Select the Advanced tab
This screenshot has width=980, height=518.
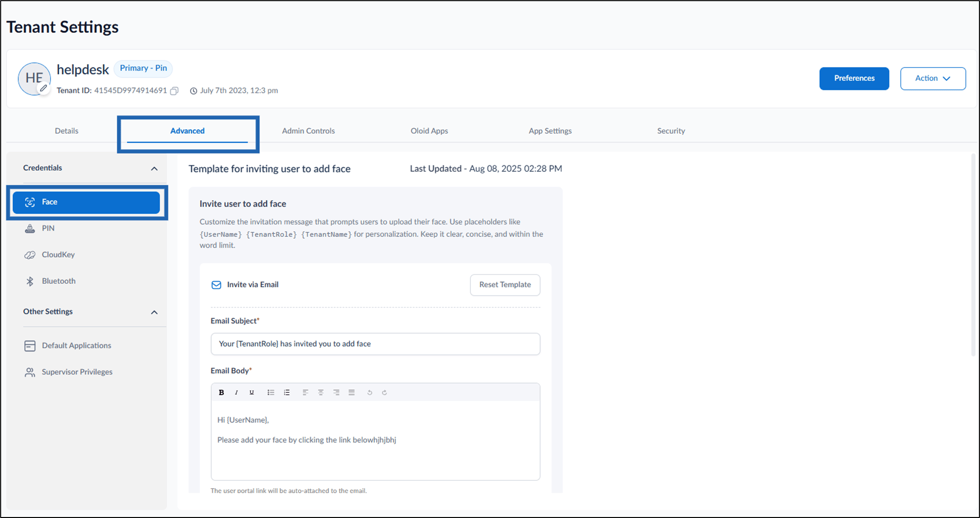coord(187,131)
